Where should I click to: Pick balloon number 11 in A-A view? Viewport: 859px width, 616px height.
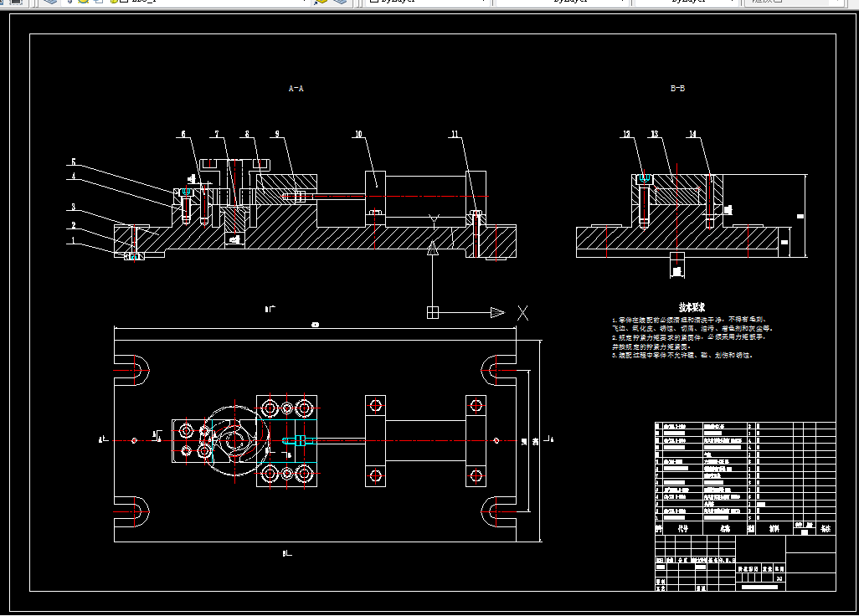(455, 134)
